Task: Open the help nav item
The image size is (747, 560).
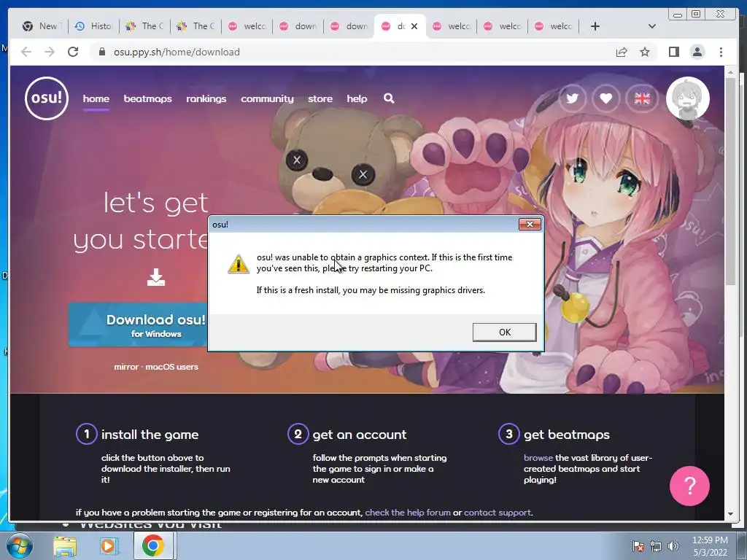Action: coord(357,98)
